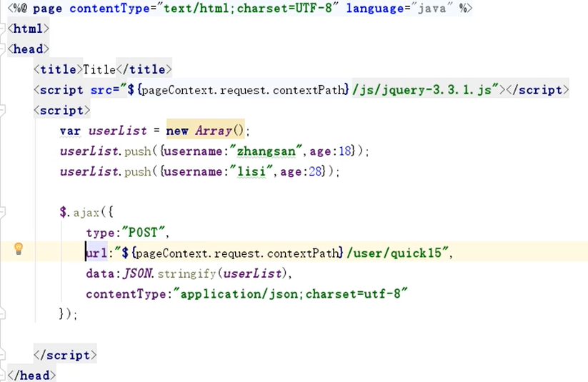
Task: Click push in the zhangsan line
Action: click(x=138, y=151)
